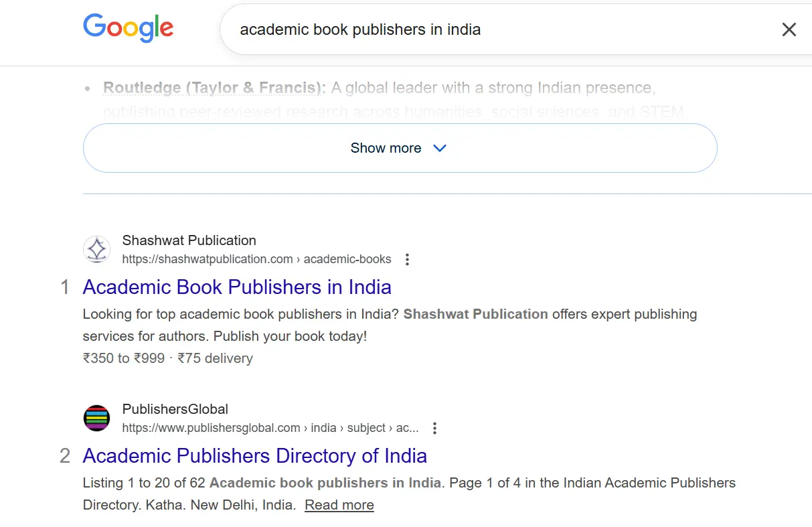The width and height of the screenshot is (812, 527).
Task: Click the chevron arrow beside Show more
Action: click(440, 148)
